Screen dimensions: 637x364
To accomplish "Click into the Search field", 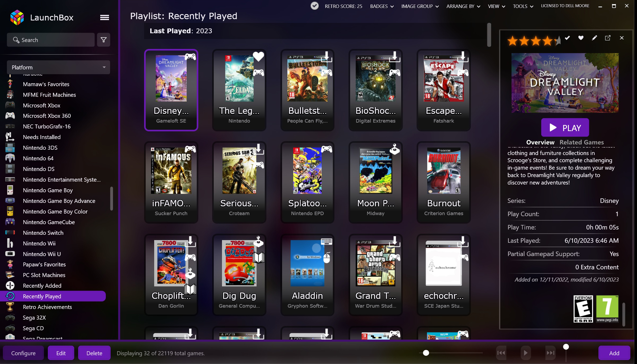I will (x=51, y=40).
